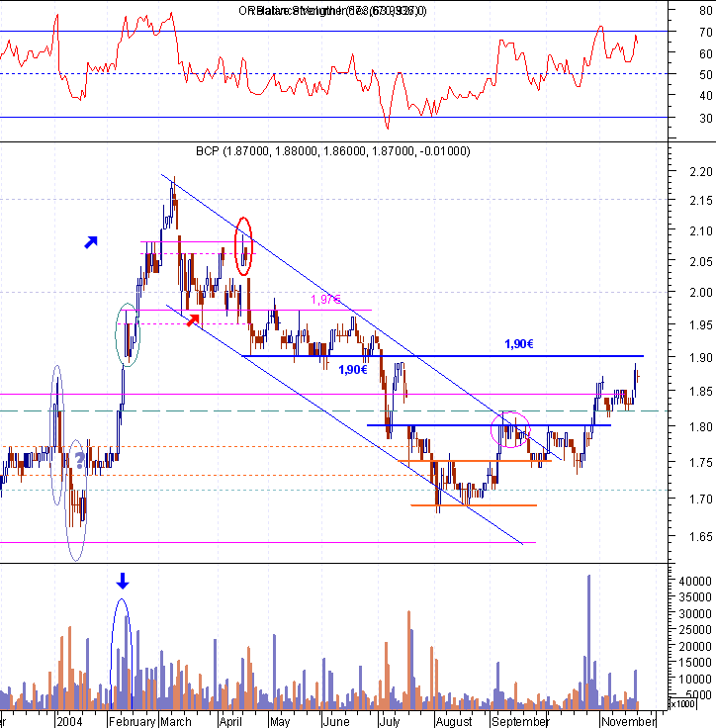This screenshot has height=728, width=716.
Task: Click the 60 level on RSI axis
Action: pyautogui.click(x=706, y=53)
